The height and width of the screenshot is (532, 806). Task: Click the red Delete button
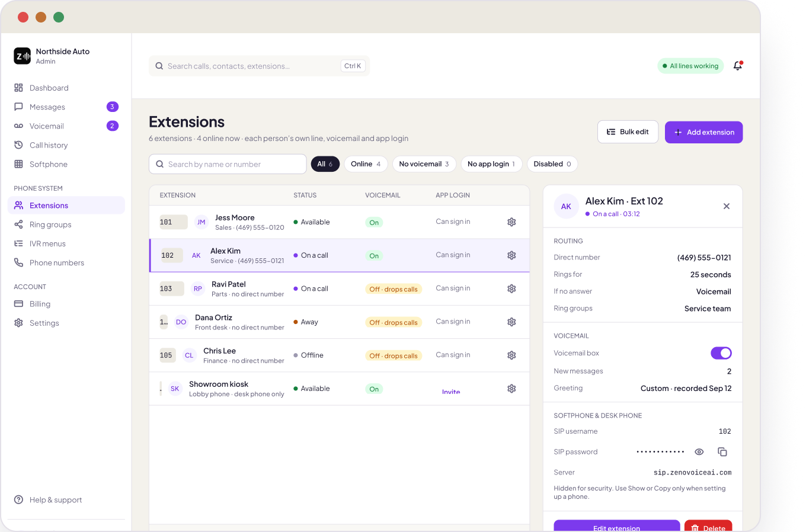pos(708,526)
